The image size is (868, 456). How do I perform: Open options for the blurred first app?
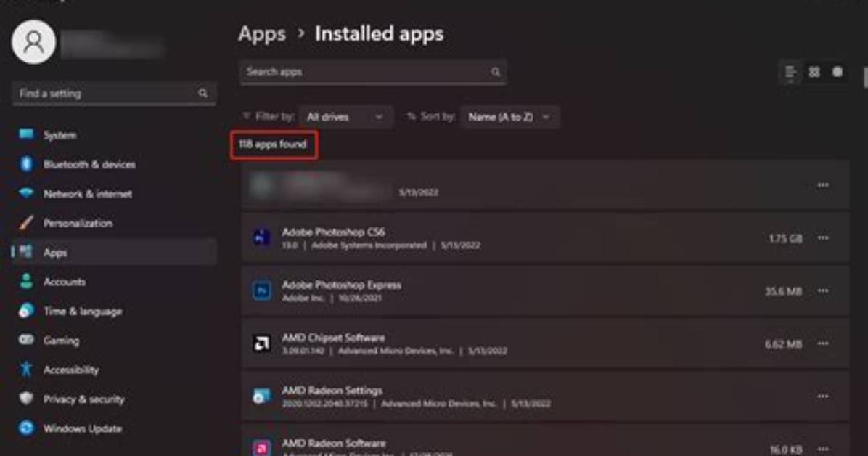pyautogui.click(x=823, y=185)
